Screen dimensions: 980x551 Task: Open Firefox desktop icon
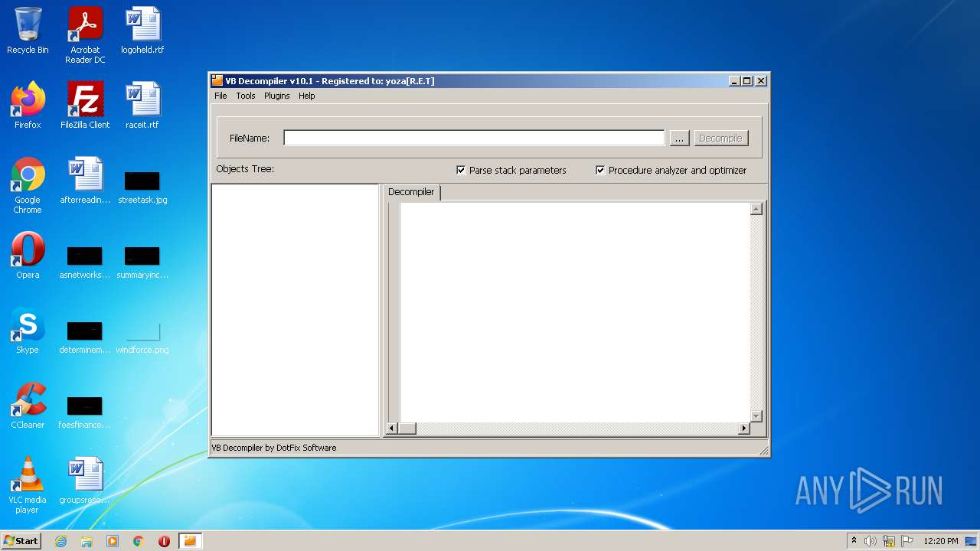[x=28, y=106]
